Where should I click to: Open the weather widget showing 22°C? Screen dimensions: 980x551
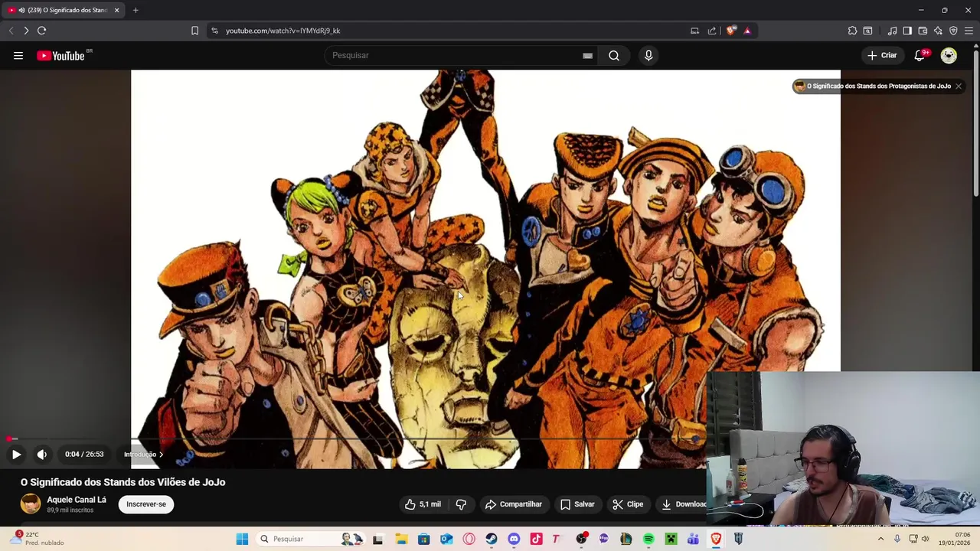(37, 539)
